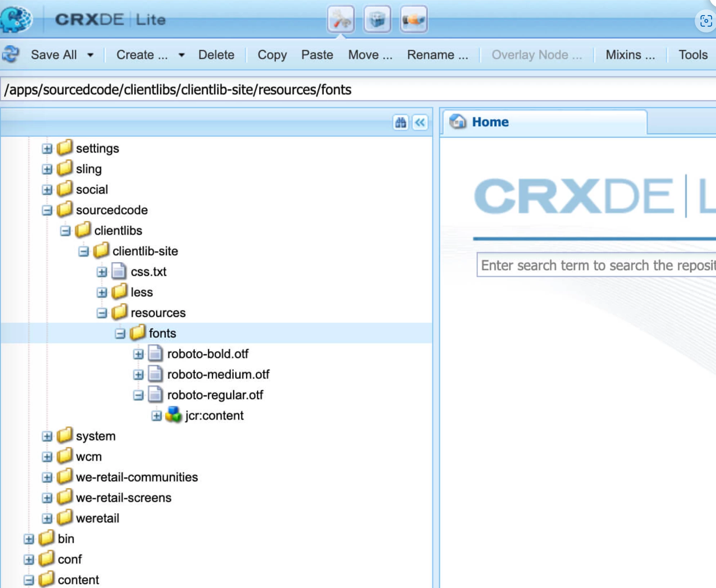Click the roboto-bold.otf file icon
The height and width of the screenshot is (588, 716).
[x=155, y=353]
